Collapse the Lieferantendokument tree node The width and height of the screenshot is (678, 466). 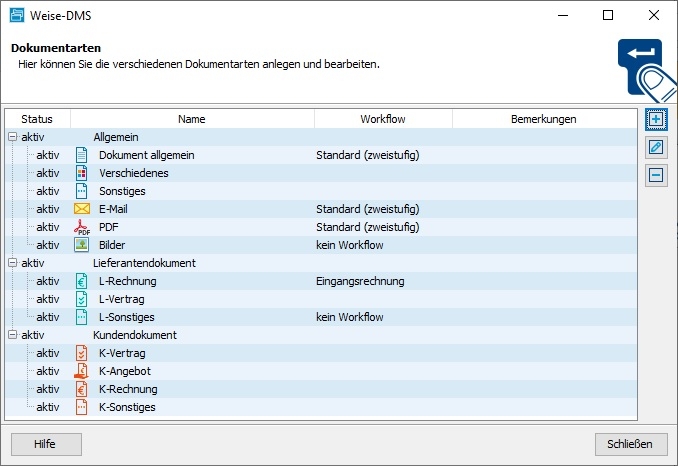12,263
